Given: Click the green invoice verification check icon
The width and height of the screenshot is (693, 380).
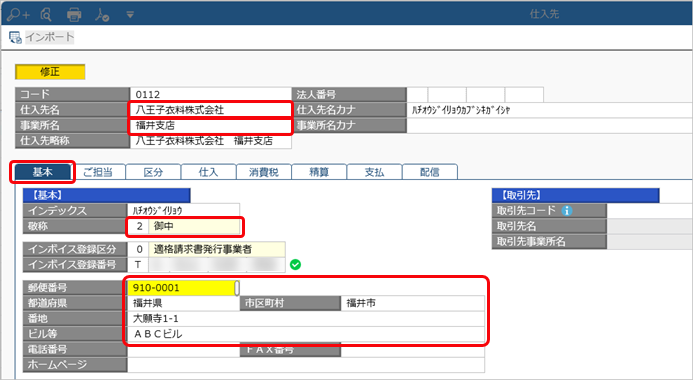Looking at the screenshot, I should (295, 265).
